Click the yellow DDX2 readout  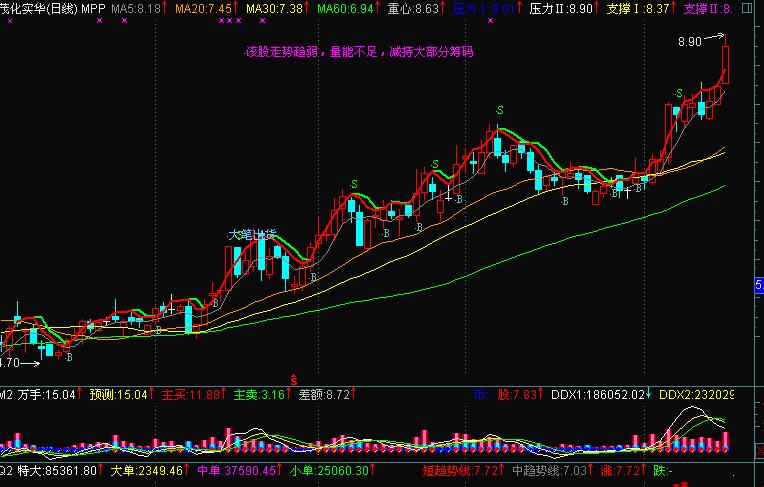pos(696,394)
